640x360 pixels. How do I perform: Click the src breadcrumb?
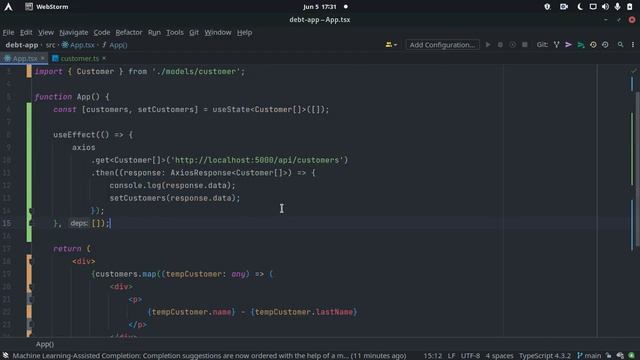click(50, 45)
